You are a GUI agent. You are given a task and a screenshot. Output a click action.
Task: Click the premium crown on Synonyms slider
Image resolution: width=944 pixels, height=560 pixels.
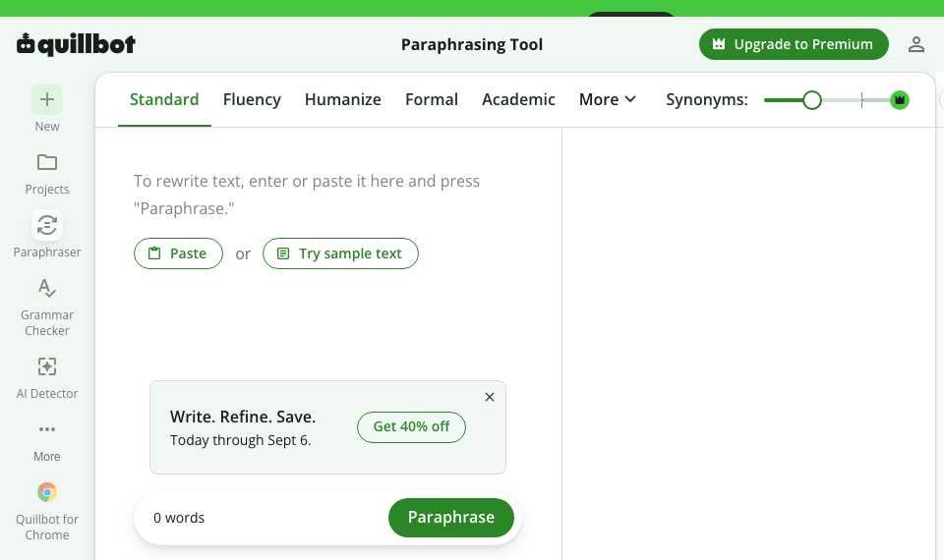pyautogui.click(x=900, y=100)
